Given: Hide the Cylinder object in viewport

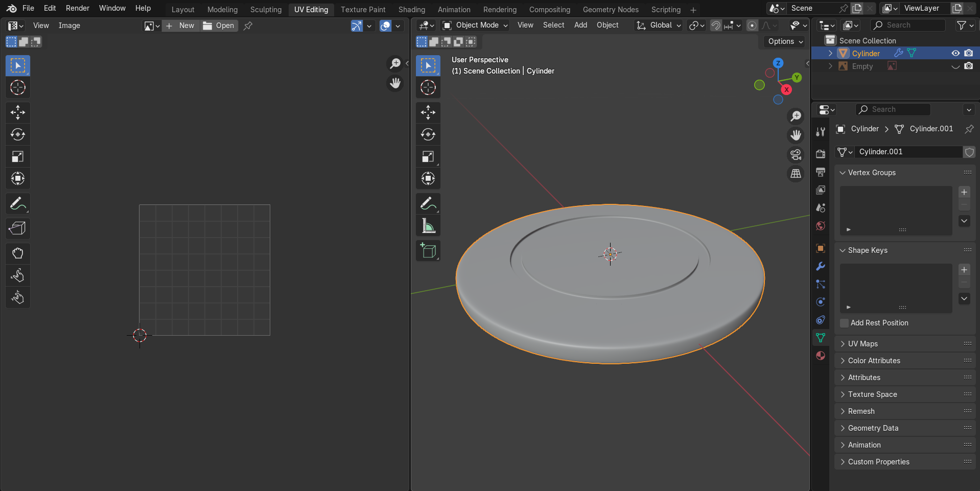Looking at the screenshot, I should pyautogui.click(x=955, y=53).
